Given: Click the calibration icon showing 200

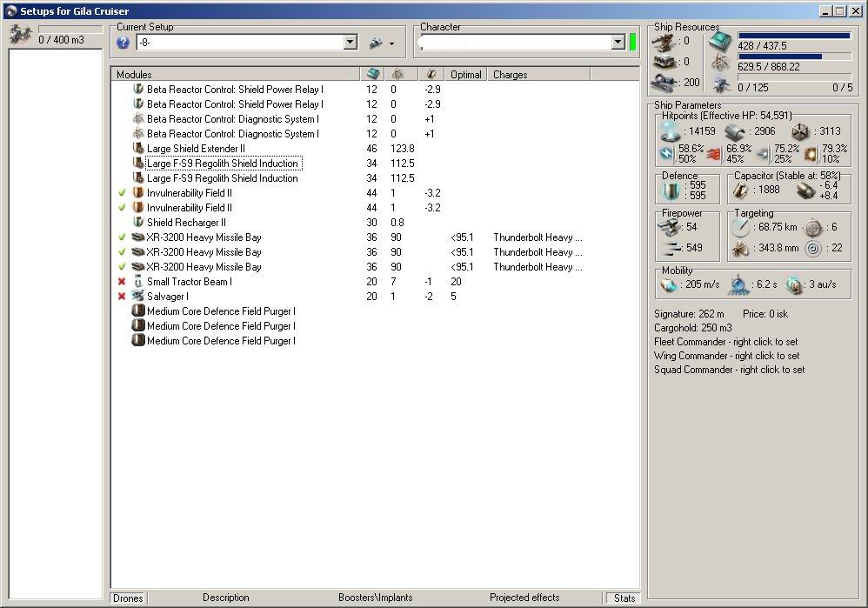Looking at the screenshot, I should tap(664, 83).
